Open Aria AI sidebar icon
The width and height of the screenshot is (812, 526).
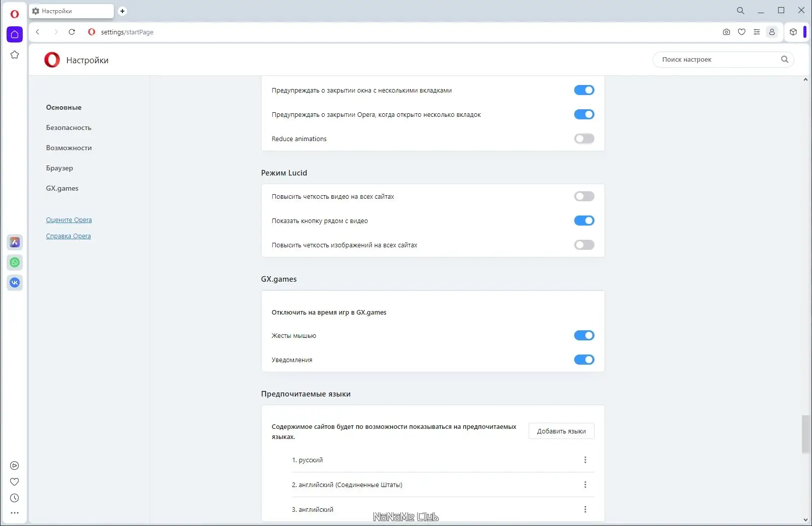coord(15,242)
